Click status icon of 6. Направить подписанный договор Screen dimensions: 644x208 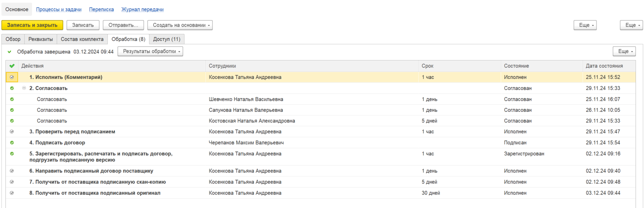pos(12,171)
